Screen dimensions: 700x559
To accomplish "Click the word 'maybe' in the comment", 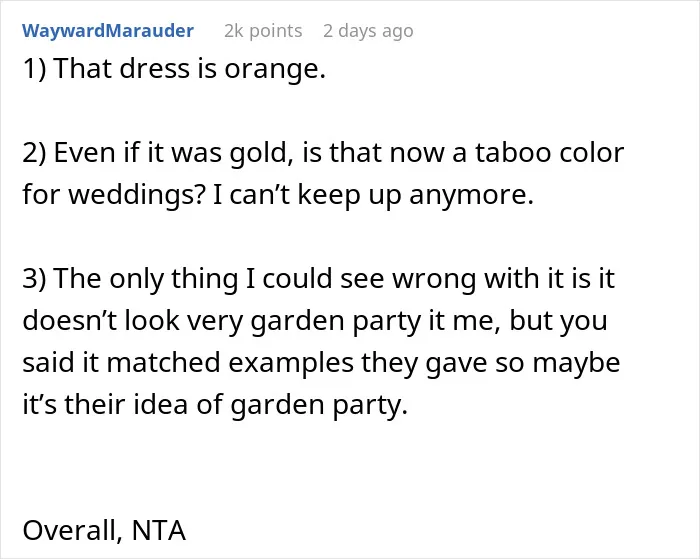I will [x=576, y=364].
